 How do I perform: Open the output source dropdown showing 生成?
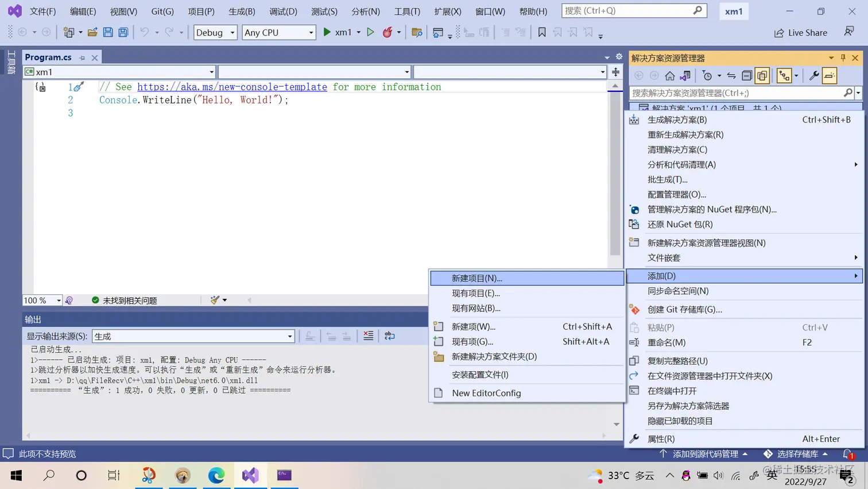point(193,336)
